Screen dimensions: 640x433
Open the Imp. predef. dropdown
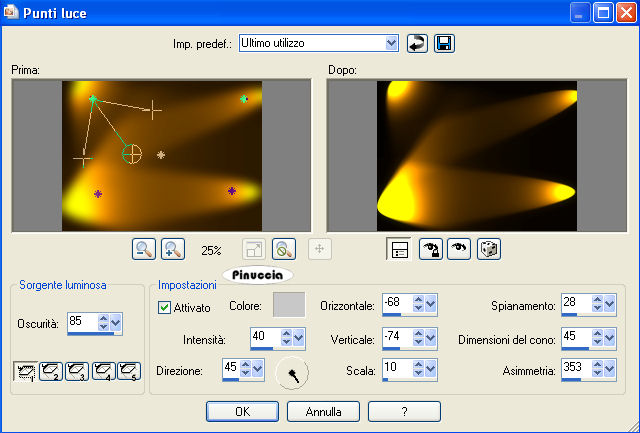(391, 43)
